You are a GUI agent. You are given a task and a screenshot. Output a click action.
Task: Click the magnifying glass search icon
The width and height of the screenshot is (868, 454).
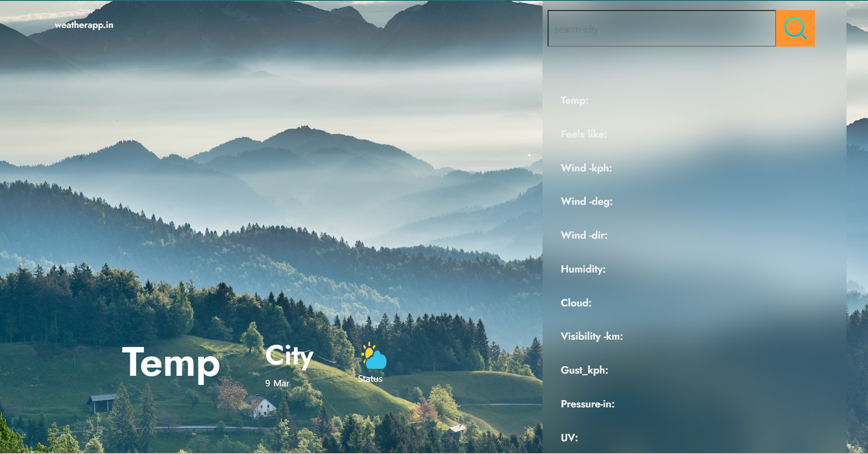(x=795, y=28)
